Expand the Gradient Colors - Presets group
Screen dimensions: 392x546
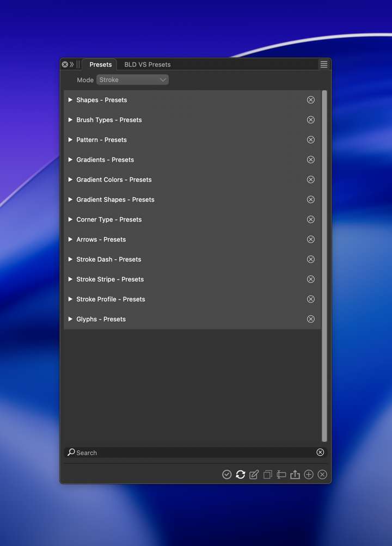pos(70,180)
